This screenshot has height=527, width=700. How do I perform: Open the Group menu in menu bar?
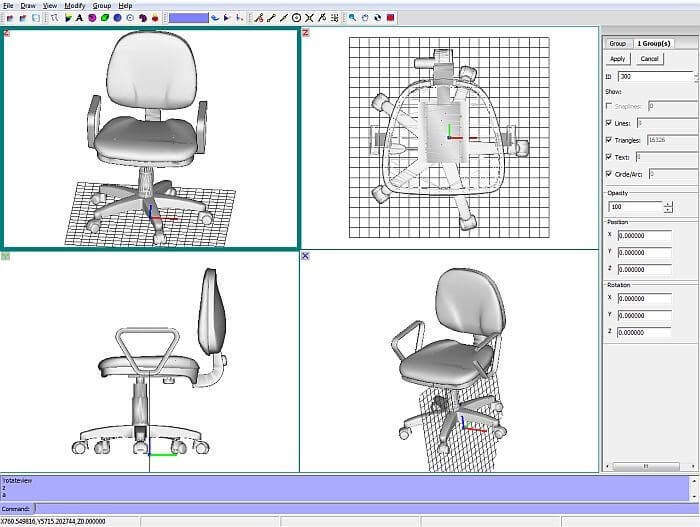point(102,6)
